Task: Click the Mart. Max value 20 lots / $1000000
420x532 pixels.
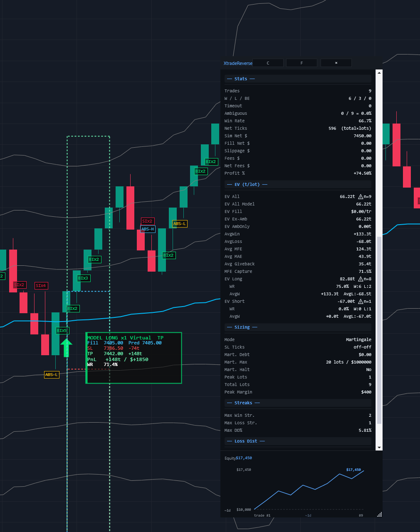Action: pos(349,362)
